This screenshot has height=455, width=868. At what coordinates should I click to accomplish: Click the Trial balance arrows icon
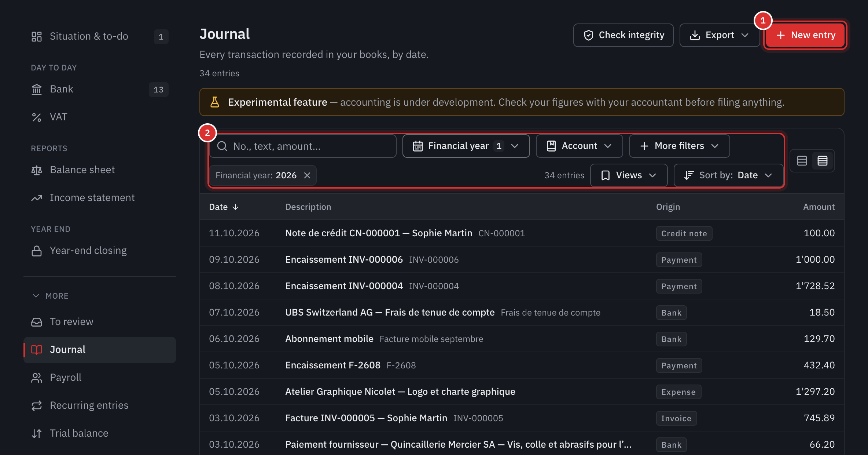tap(37, 433)
